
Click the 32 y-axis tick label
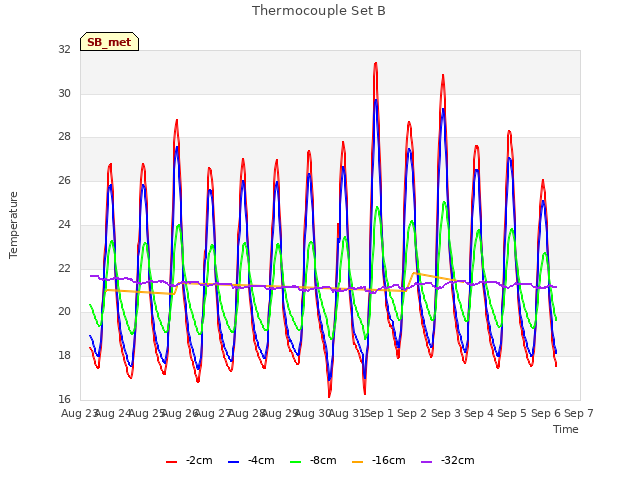click(64, 50)
